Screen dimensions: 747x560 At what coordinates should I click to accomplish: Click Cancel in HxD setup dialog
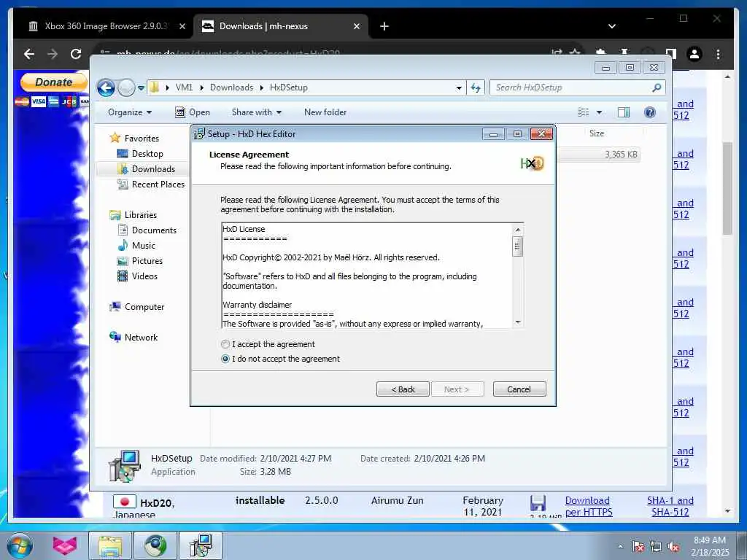point(519,389)
